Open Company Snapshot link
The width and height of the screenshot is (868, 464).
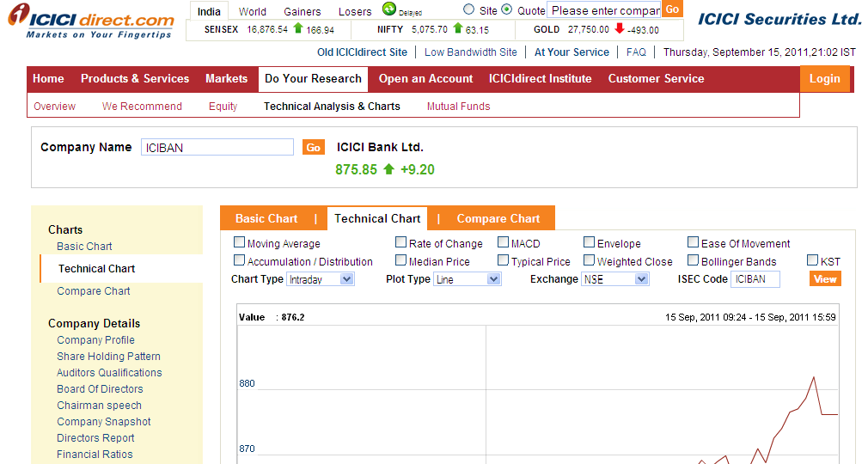[103, 422]
